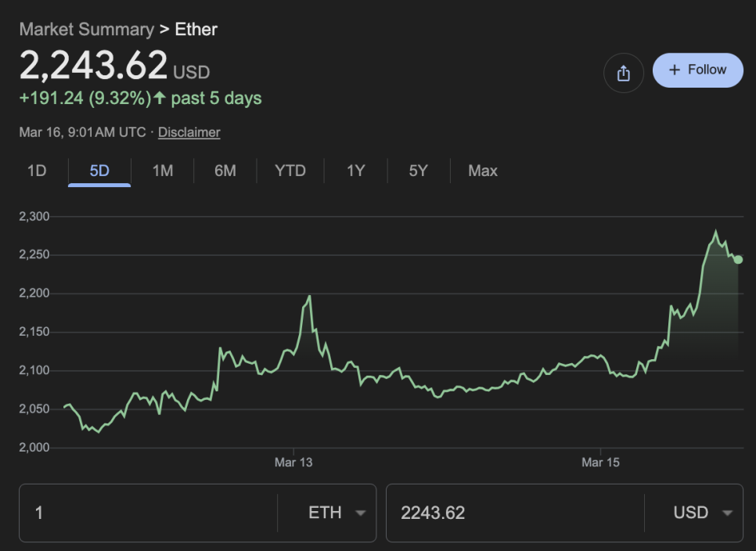Show the 1Y price chart
This screenshot has height=551, width=756.
pyautogui.click(x=356, y=171)
